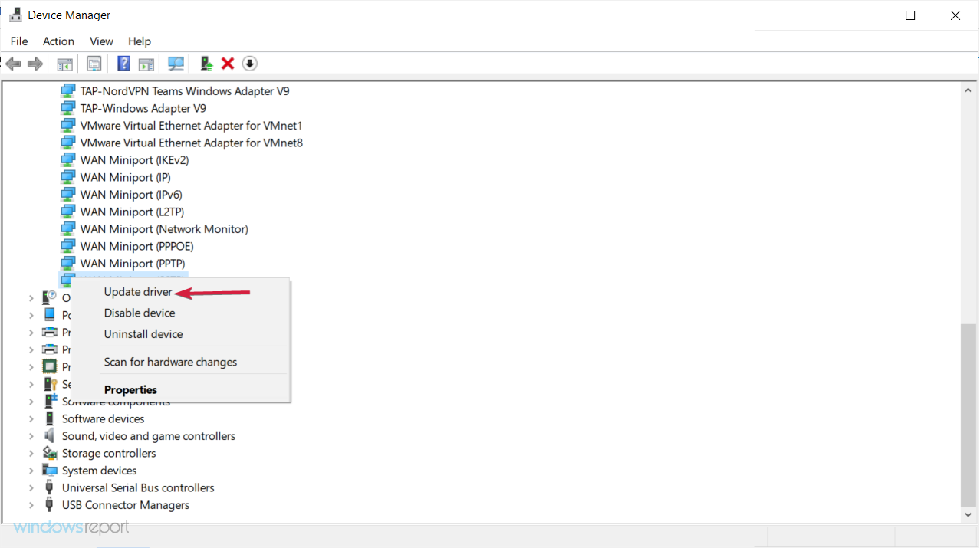
Task: Select the VMnet1 adapter icon
Action: click(x=68, y=126)
